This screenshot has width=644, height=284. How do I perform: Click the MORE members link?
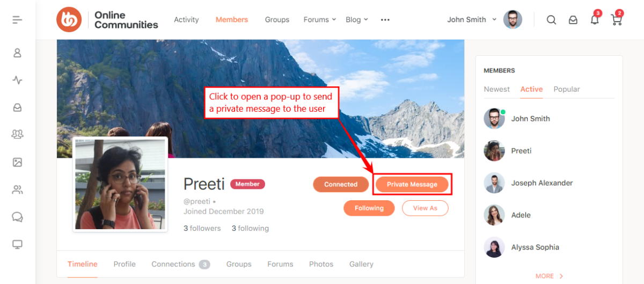tap(549, 276)
